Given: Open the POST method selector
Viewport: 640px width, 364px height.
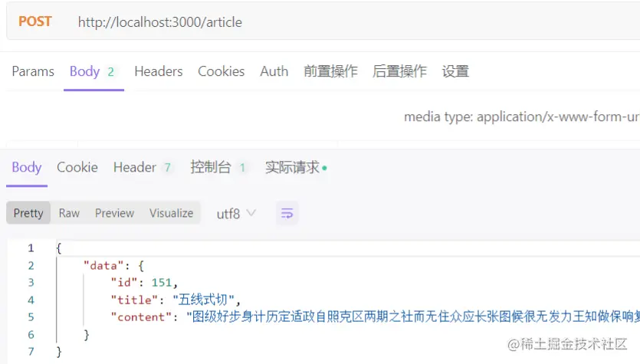Looking at the screenshot, I should click(35, 21).
